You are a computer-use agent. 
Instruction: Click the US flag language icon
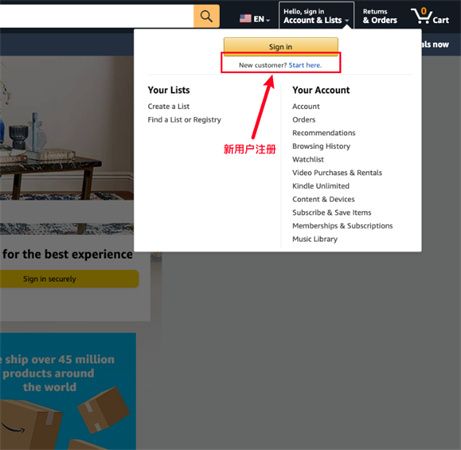pyautogui.click(x=245, y=18)
